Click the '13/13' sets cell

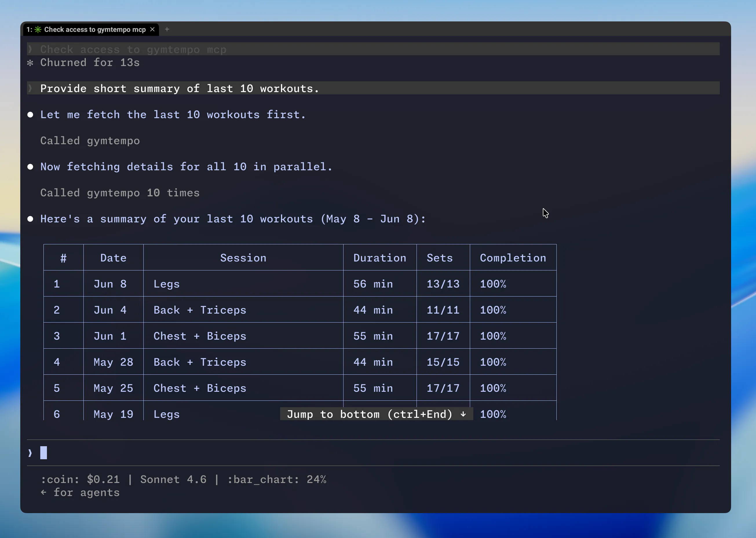(x=443, y=284)
